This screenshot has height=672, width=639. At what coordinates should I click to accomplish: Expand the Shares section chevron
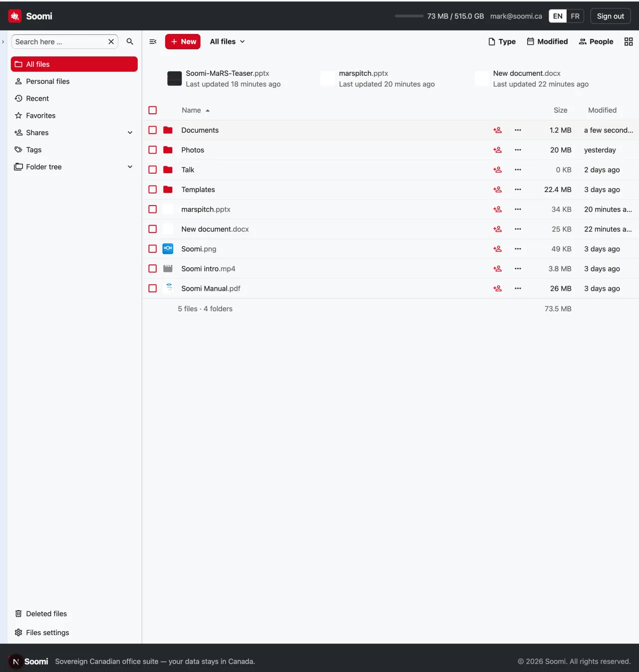pos(130,133)
